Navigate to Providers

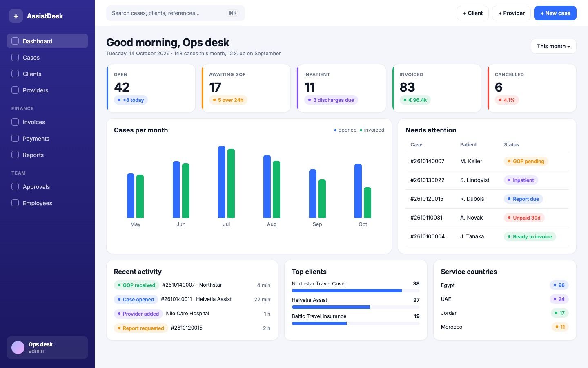[x=47, y=90]
